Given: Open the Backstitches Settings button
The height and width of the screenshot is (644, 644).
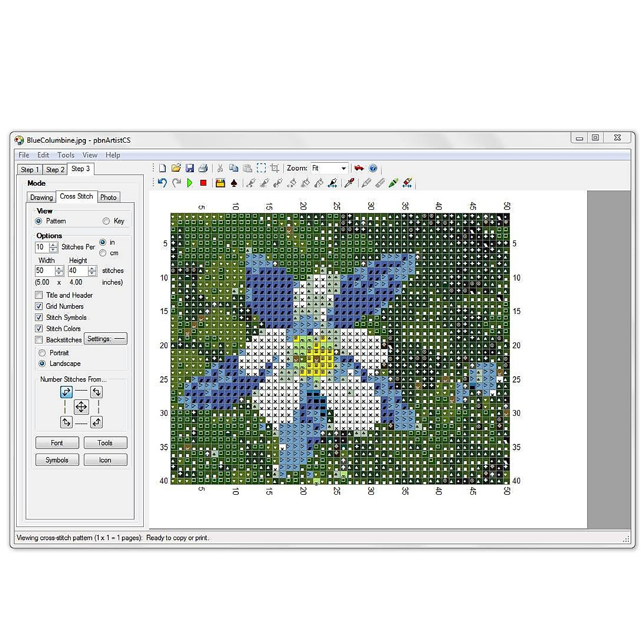Looking at the screenshot, I should [105, 339].
